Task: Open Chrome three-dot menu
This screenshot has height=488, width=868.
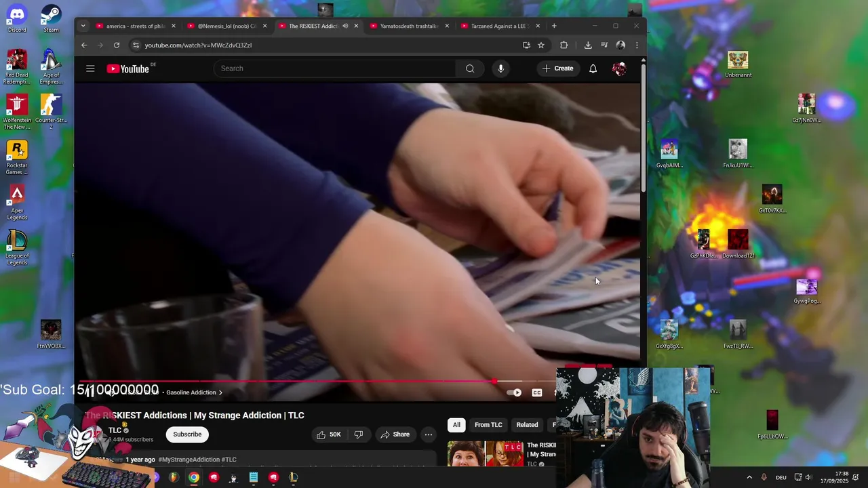Action: [x=637, y=45]
